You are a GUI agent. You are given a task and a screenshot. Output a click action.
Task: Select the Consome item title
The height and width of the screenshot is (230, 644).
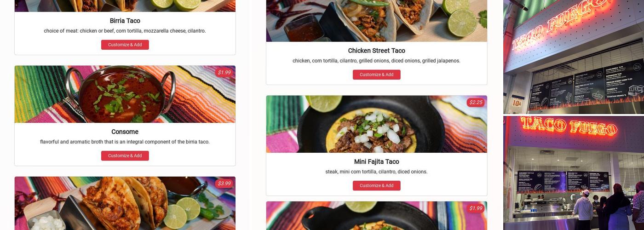(125, 132)
